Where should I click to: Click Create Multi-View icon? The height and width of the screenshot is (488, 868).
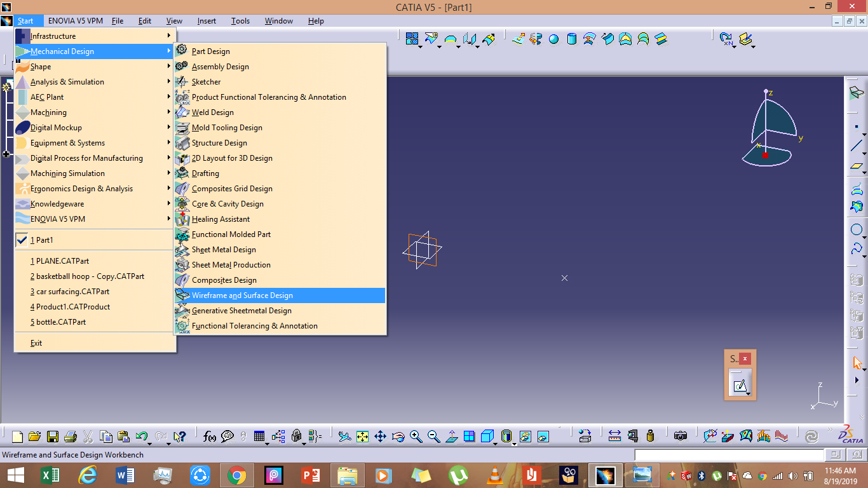(469, 437)
